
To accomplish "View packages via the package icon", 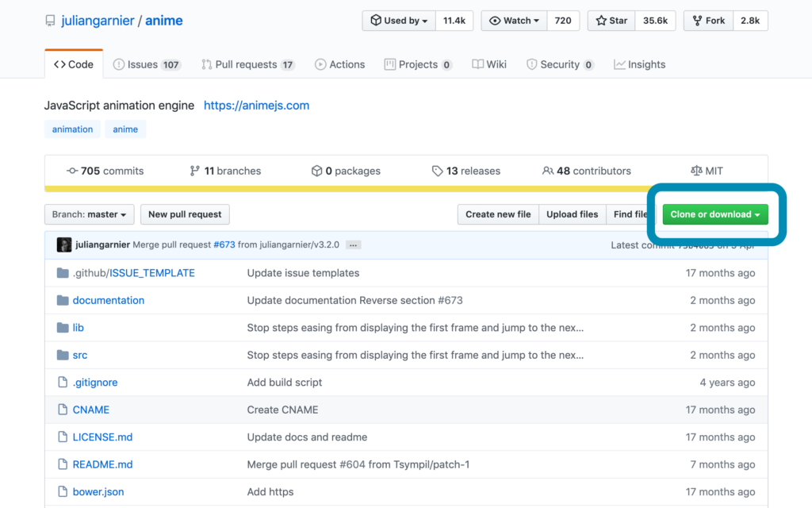I will [x=319, y=171].
